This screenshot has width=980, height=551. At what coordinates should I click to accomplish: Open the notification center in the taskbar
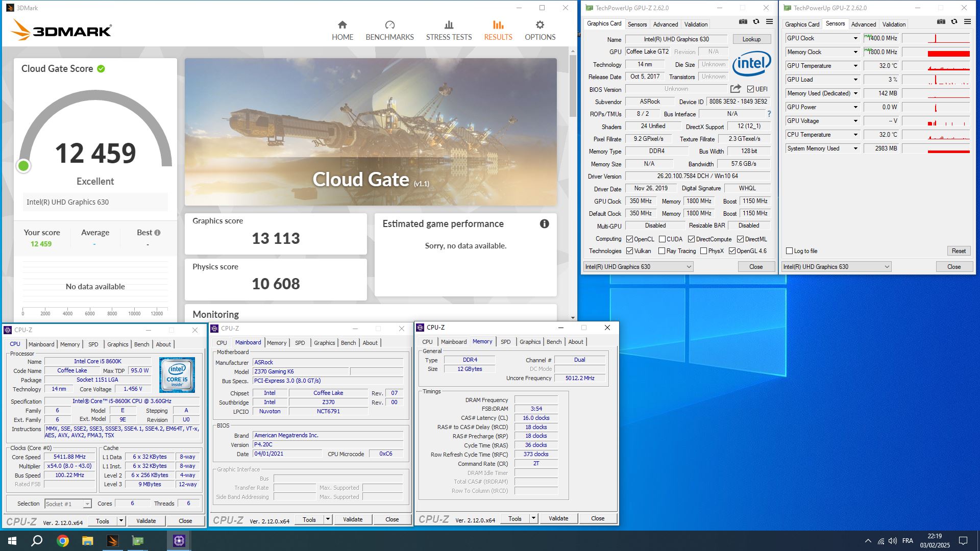(963, 541)
